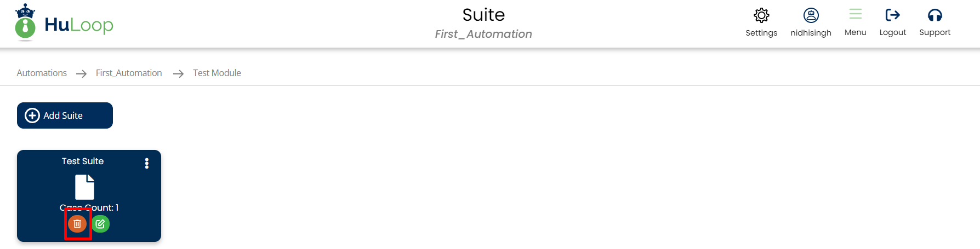The height and width of the screenshot is (249, 980).
Task: Delete Test Suite using the trash icon
Action: coord(77,224)
